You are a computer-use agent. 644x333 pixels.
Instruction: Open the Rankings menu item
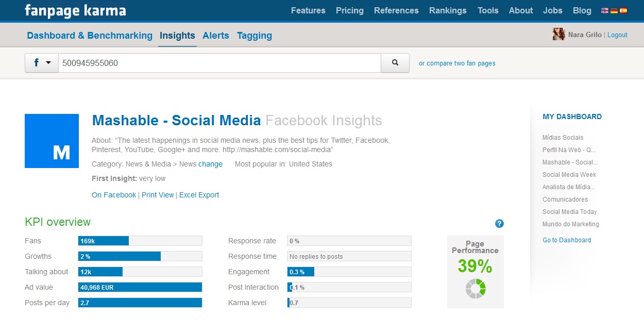[x=448, y=10]
